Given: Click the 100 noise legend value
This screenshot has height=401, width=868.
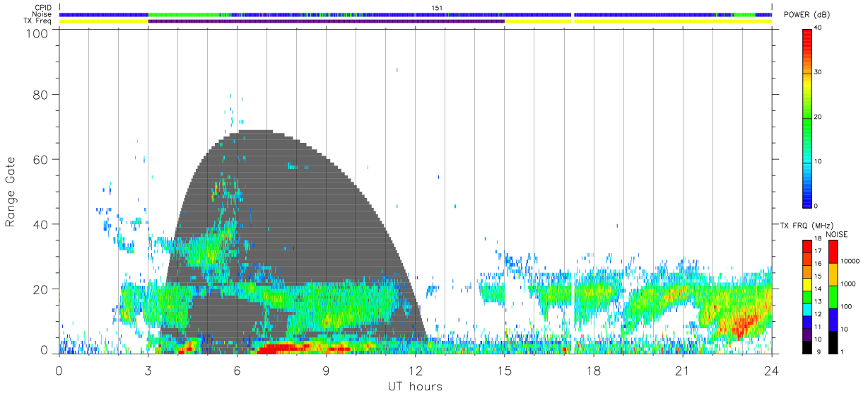Looking at the screenshot, I should click(846, 307).
